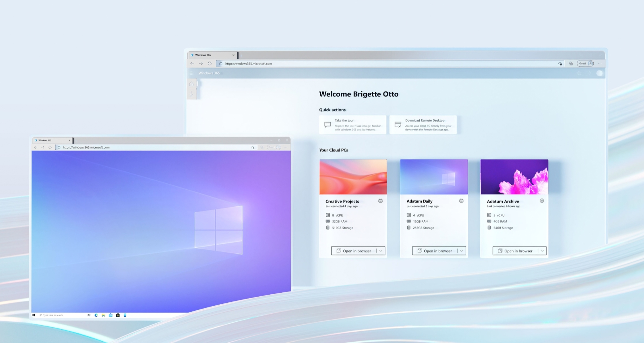Open Microsoft Edge from the taskbar

[x=96, y=315]
